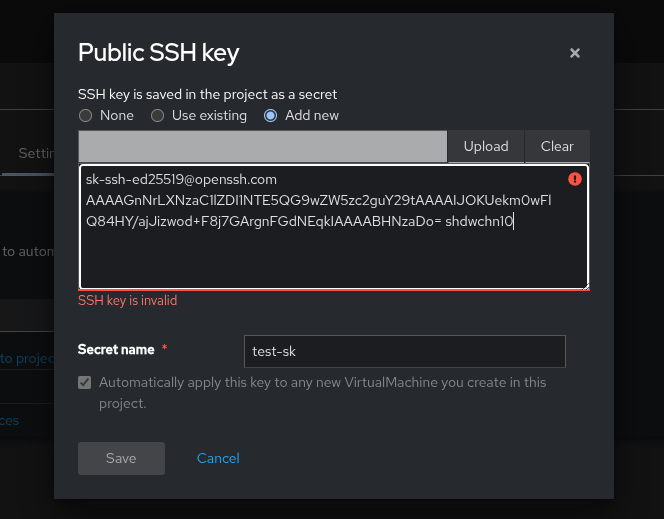Click the "SSH key is invalid" error message
This screenshot has height=519, width=664.
pos(127,300)
